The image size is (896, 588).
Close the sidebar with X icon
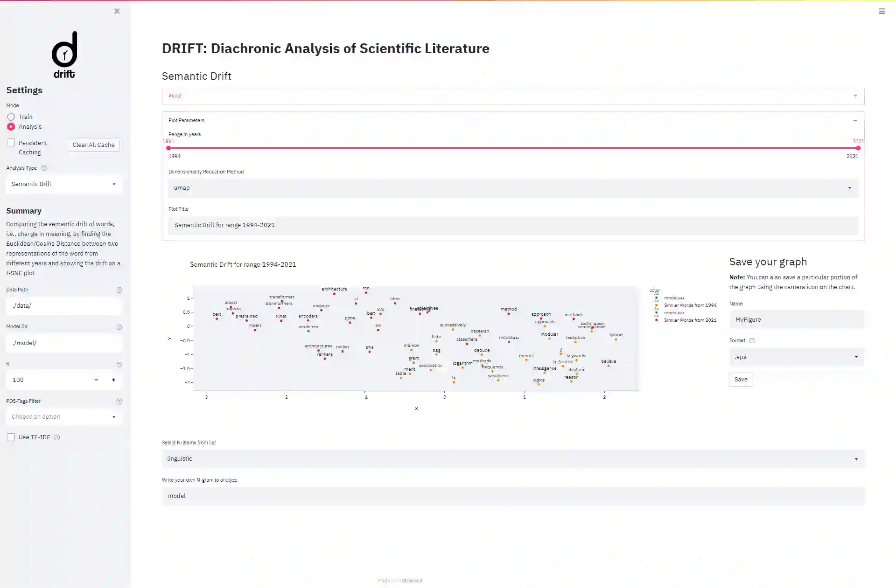pos(117,11)
